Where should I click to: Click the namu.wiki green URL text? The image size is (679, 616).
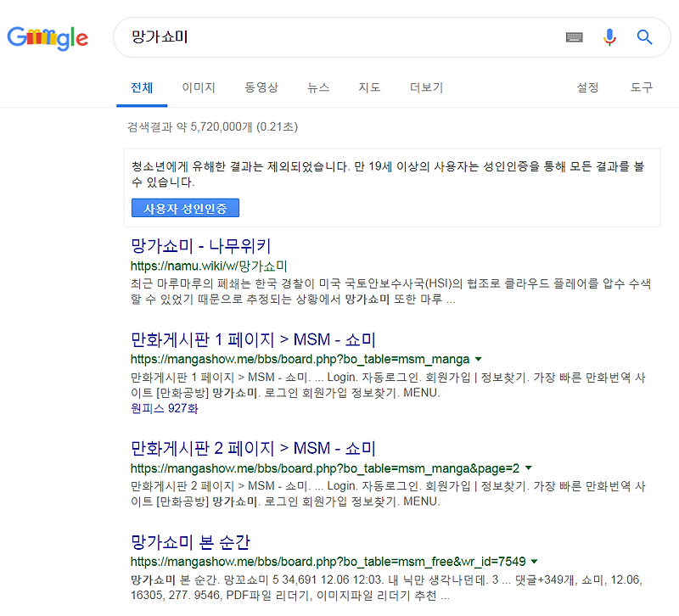(x=209, y=266)
